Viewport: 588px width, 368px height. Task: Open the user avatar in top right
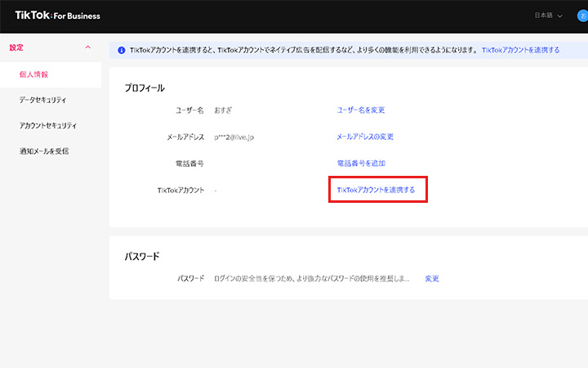(582, 16)
